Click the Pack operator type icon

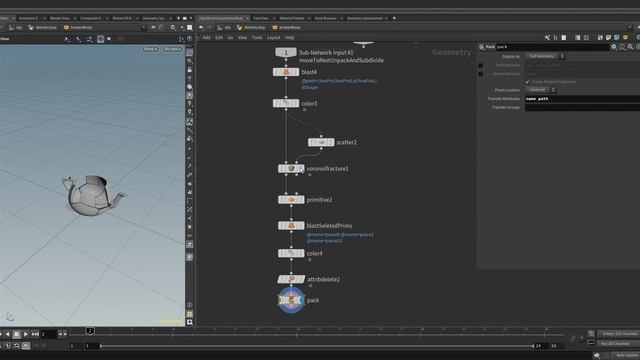[482, 47]
